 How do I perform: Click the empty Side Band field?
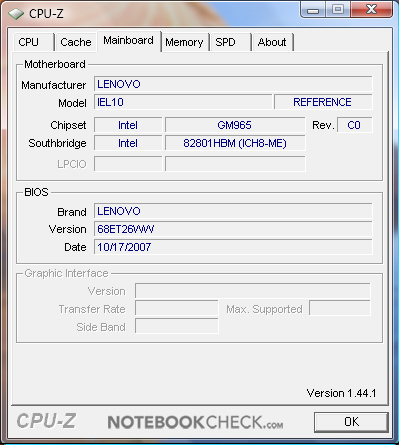tap(177, 326)
